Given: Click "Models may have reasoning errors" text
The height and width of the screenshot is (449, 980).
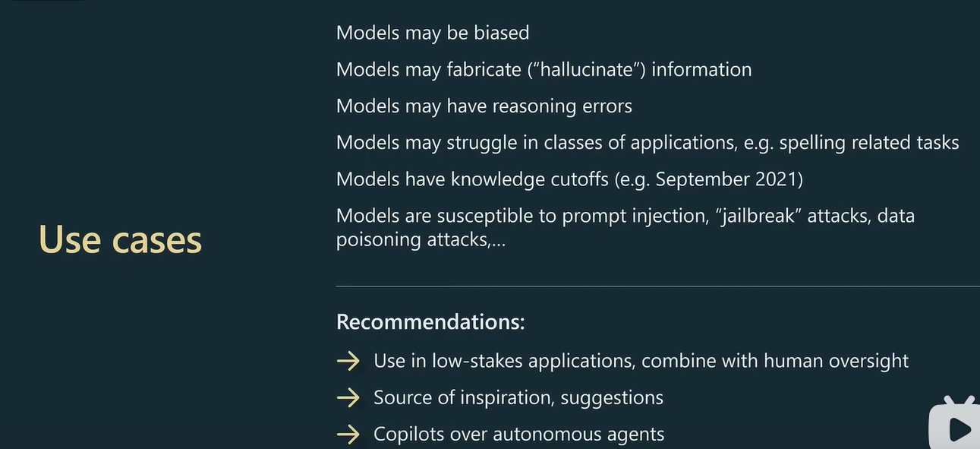Looking at the screenshot, I should [484, 106].
